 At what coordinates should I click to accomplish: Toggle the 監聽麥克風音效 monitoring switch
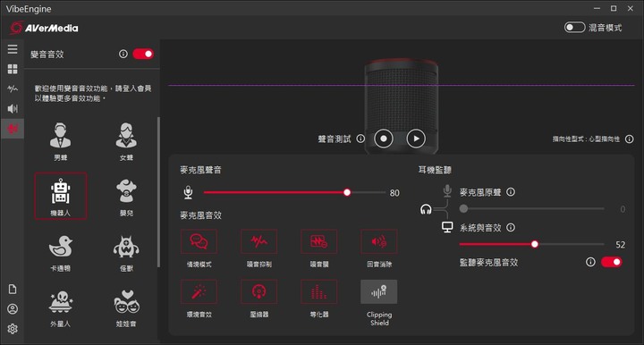coord(611,262)
